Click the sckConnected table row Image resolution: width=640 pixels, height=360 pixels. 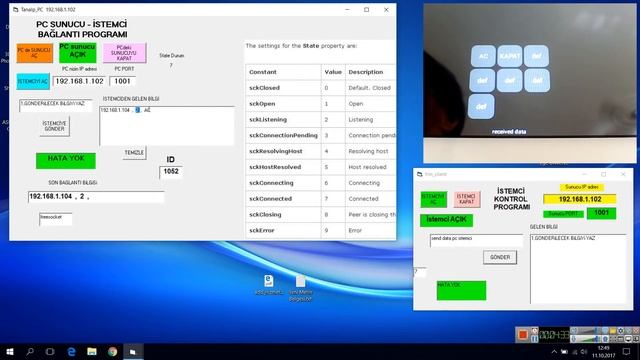tap(321, 199)
